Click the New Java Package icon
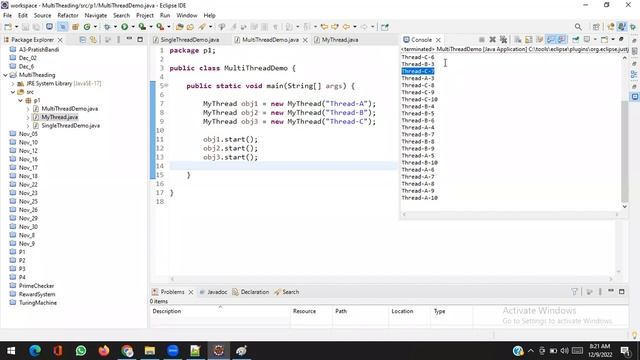Image resolution: width=640 pixels, height=360 pixels. 75,27
